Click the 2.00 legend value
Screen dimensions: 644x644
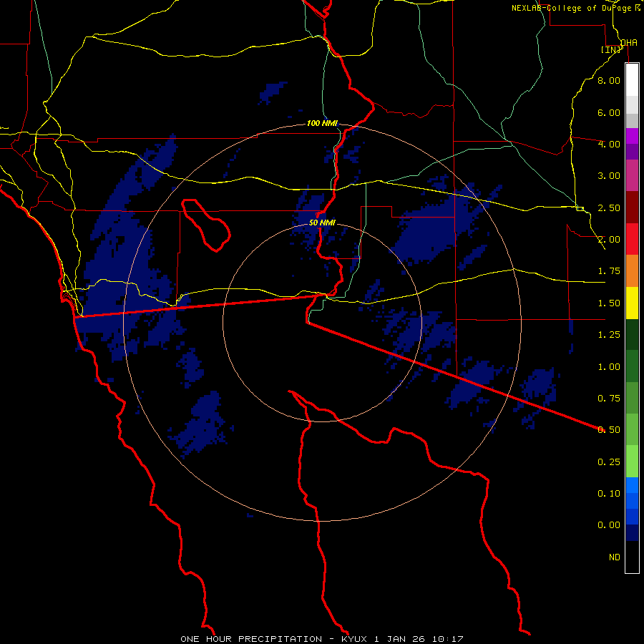pos(609,240)
